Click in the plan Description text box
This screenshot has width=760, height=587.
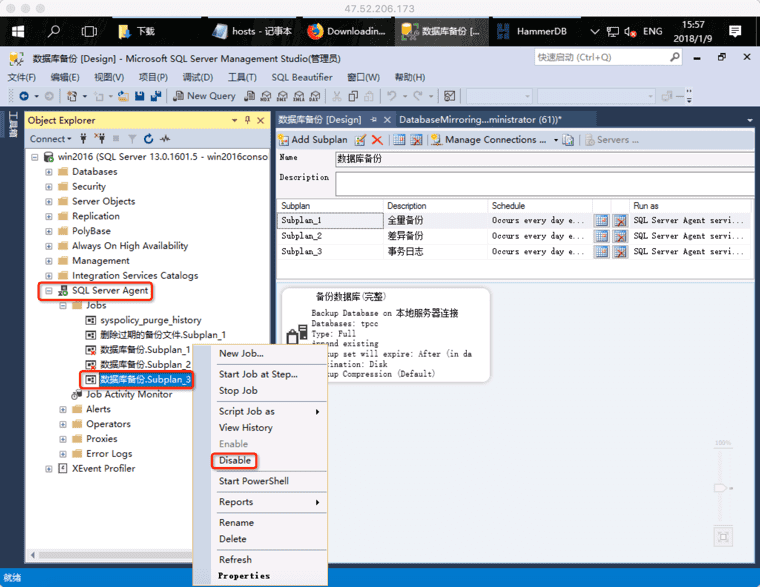coord(544,184)
